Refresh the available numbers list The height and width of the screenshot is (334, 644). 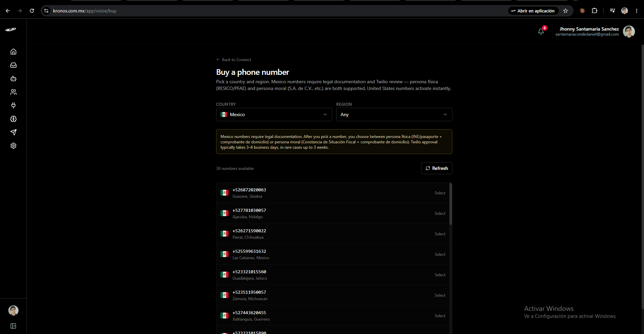tap(437, 168)
